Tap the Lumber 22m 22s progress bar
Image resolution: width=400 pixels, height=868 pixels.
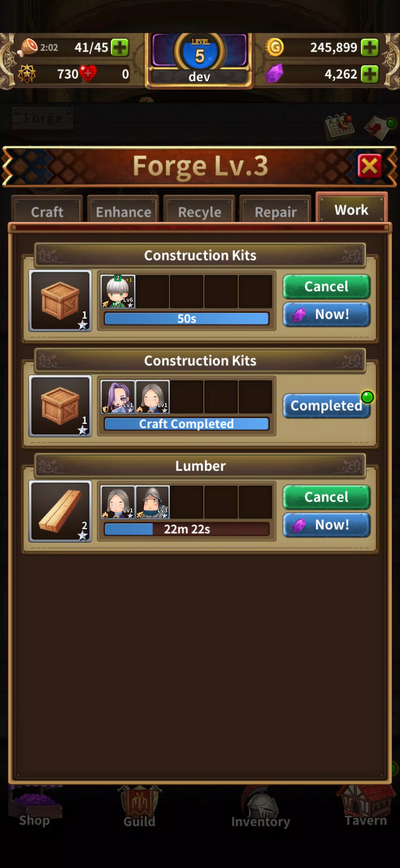point(187,529)
